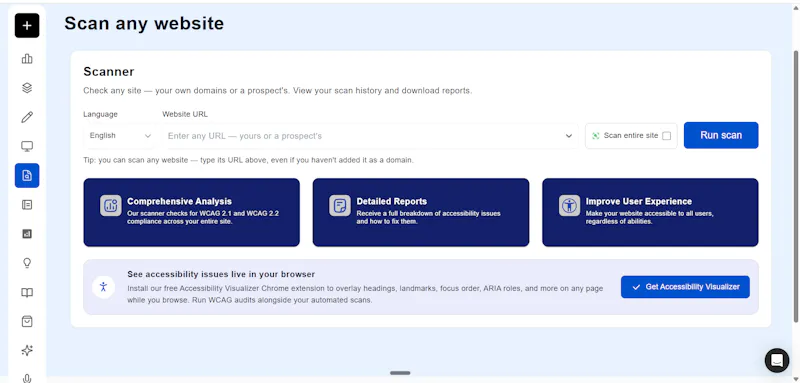Select the highlighted scanner sidebar icon
Viewport: 800px width, 383px height.
[x=27, y=175]
